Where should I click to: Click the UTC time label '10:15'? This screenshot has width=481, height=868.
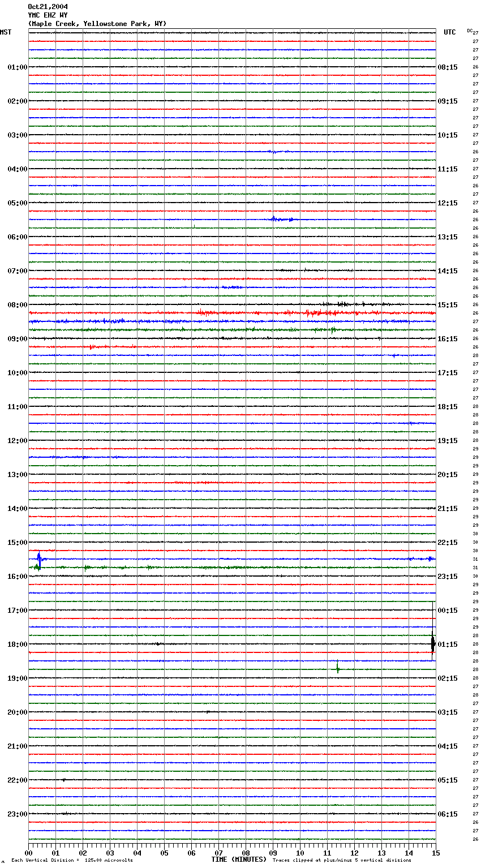pyautogui.click(x=448, y=135)
